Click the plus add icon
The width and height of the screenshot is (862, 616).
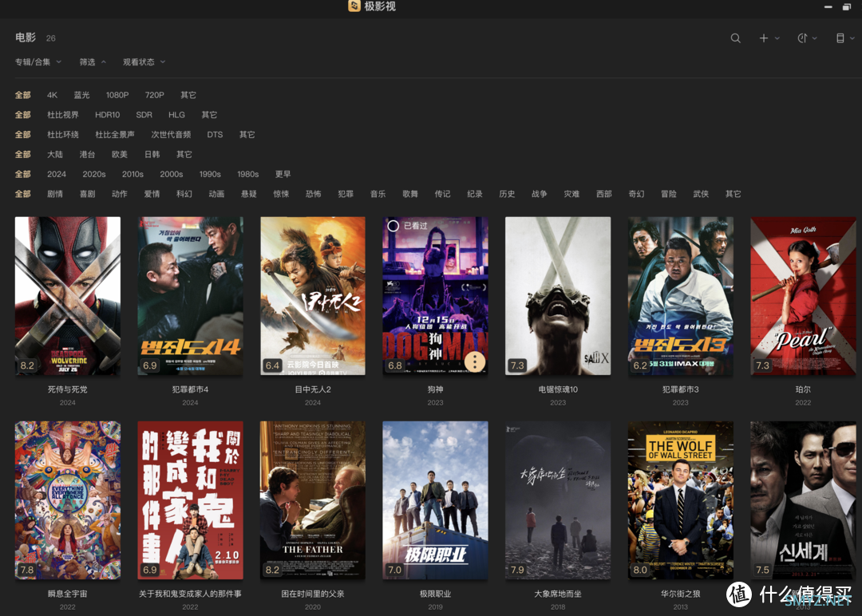click(764, 38)
